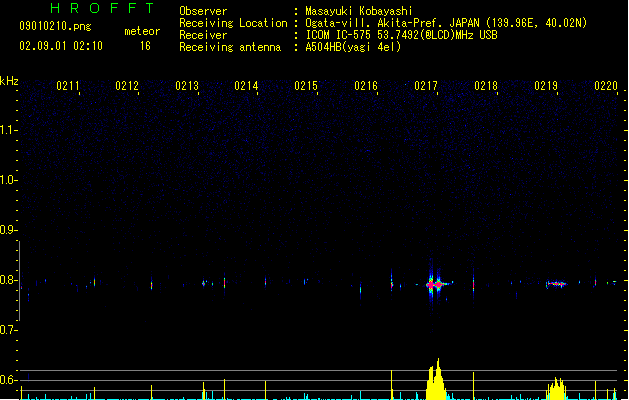
Task: Click the 0211 time marker
Action: pyautogui.click(x=68, y=86)
